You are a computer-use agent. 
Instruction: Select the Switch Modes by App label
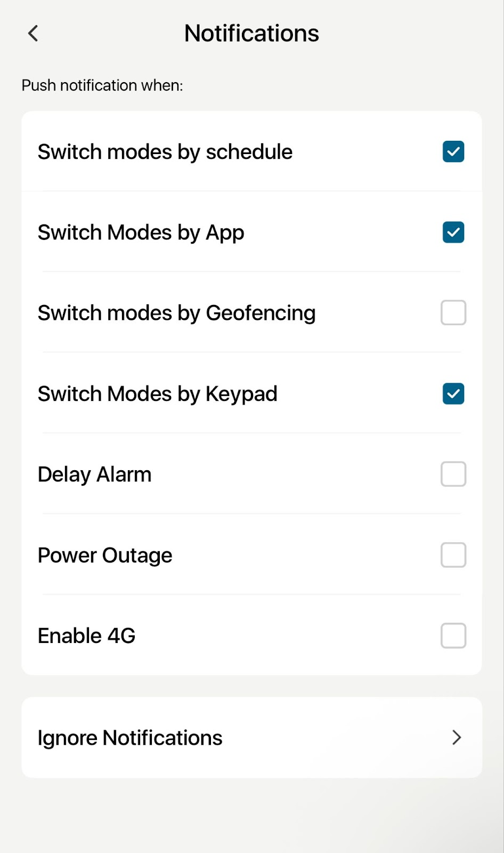(141, 233)
